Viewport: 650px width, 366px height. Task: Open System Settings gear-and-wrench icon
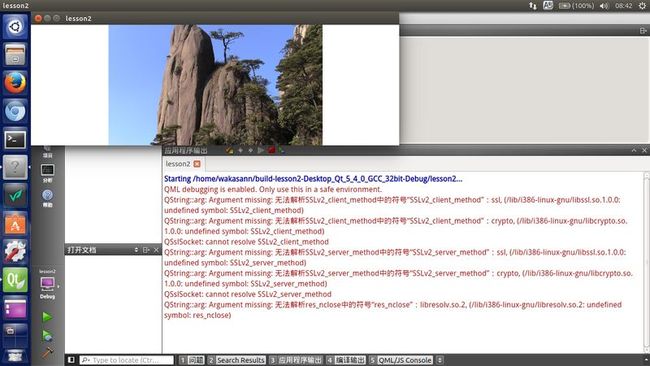15,252
